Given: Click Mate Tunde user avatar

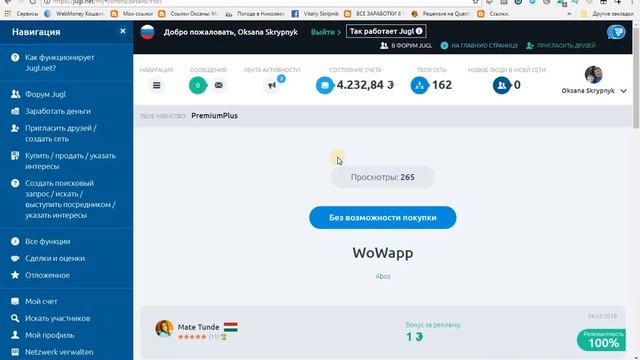Looking at the screenshot, I should (164, 328).
